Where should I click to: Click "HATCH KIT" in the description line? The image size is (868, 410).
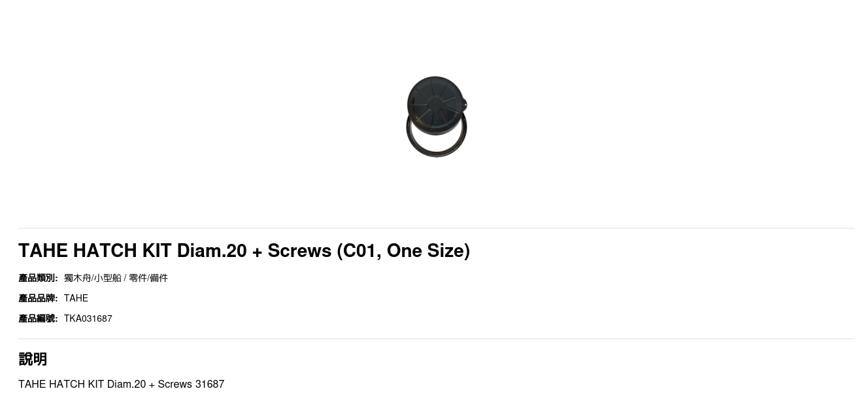76,384
